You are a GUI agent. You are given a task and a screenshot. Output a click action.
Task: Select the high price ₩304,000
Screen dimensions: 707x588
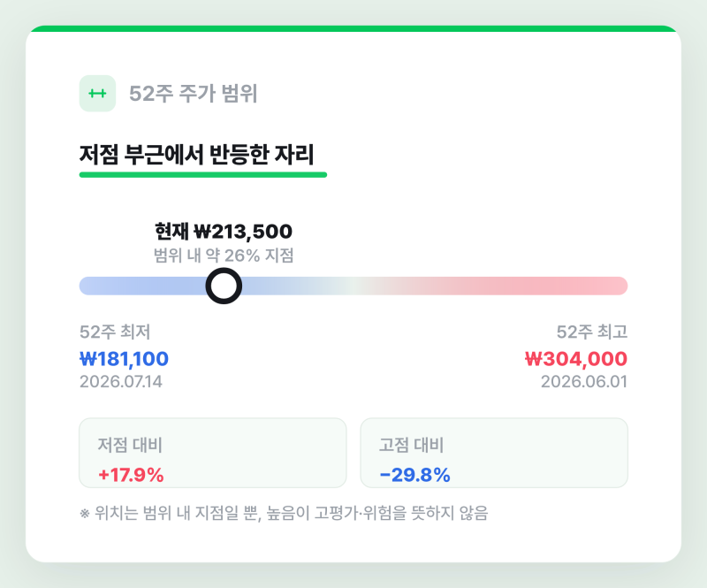576,359
